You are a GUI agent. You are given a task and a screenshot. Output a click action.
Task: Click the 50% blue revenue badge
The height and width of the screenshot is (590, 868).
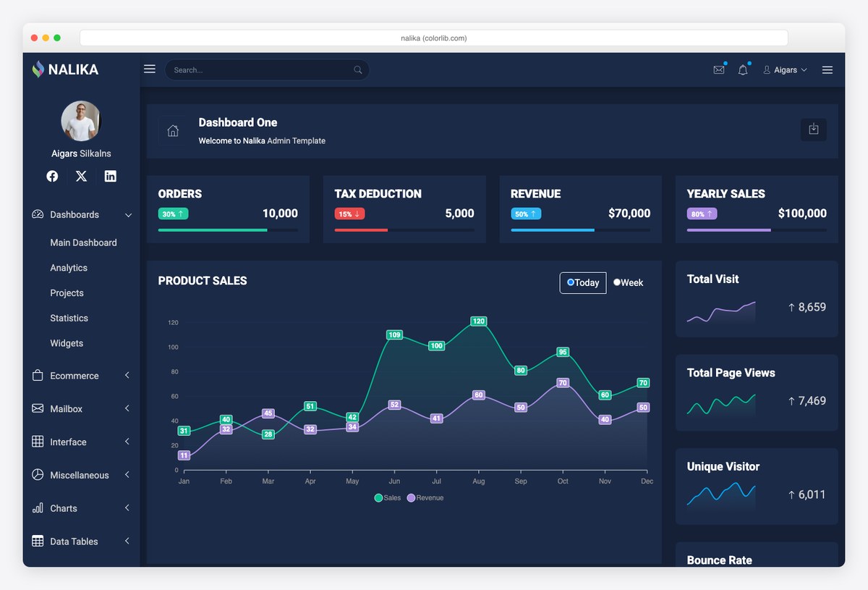point(526,214)
